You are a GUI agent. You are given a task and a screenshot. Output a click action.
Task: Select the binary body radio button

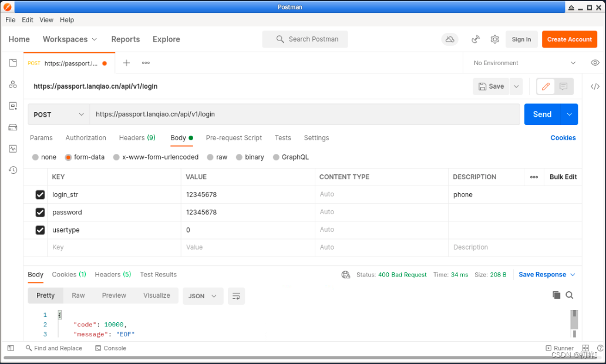pyautogui.click(x=239, y=157)
